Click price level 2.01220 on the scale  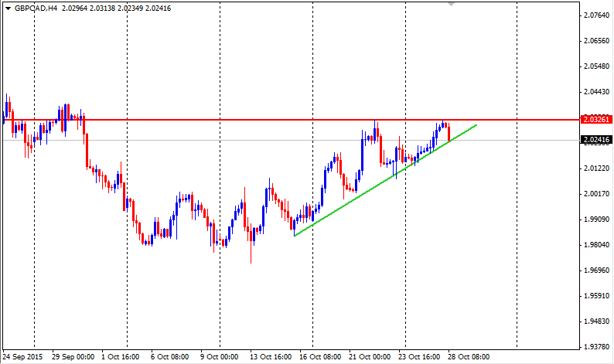(596, 168)
